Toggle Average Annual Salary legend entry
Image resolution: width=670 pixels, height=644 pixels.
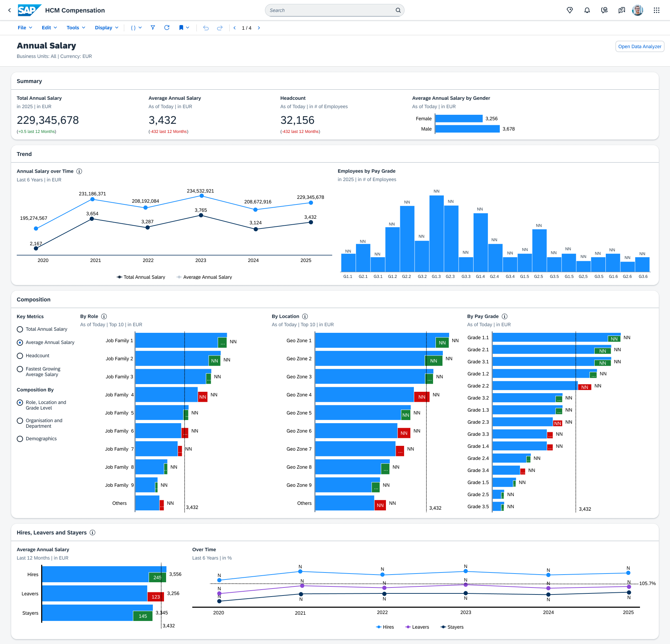(x=204, y=277)
